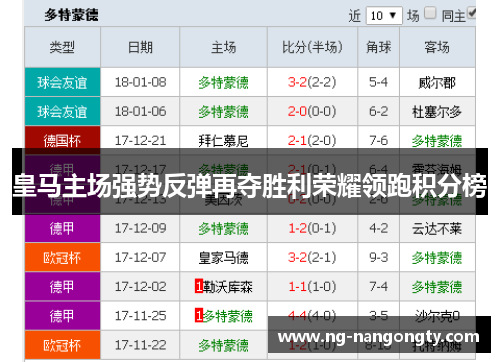The image size is (500, 362).
Task: Click 欧冠杯 label in 17-12-07 row
Action: click(x=62, y=257)
